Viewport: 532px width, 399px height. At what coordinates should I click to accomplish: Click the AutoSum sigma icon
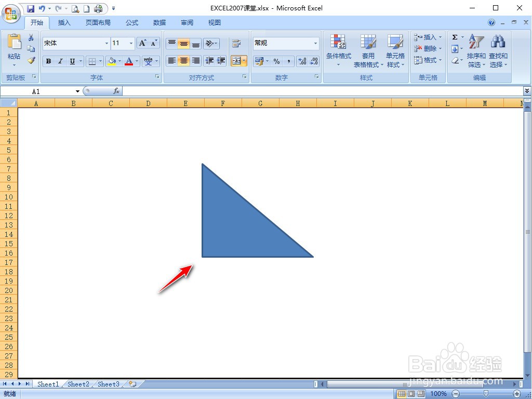tap(455, 37)
